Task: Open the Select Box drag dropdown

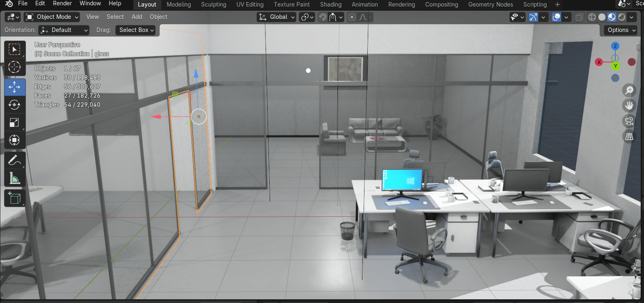Action: 136,30
